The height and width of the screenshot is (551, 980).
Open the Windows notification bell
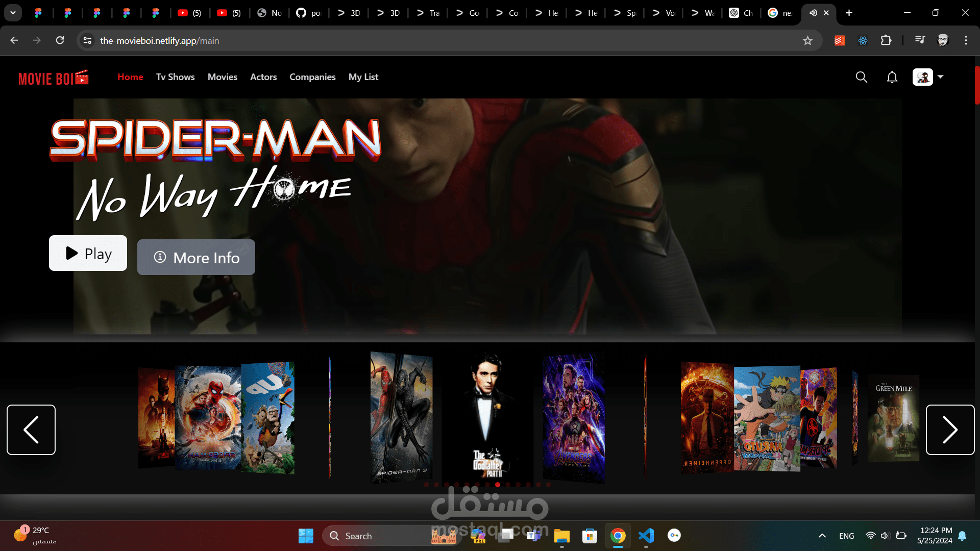point(962,536)
